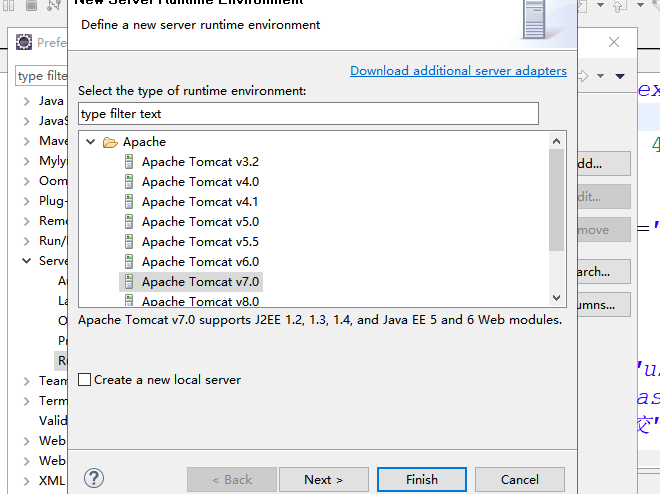Viewport: 660px width, 494px height.
Task: Select Apache Tomcat v7.0 server icon
Action: click(x=129, y=282)
